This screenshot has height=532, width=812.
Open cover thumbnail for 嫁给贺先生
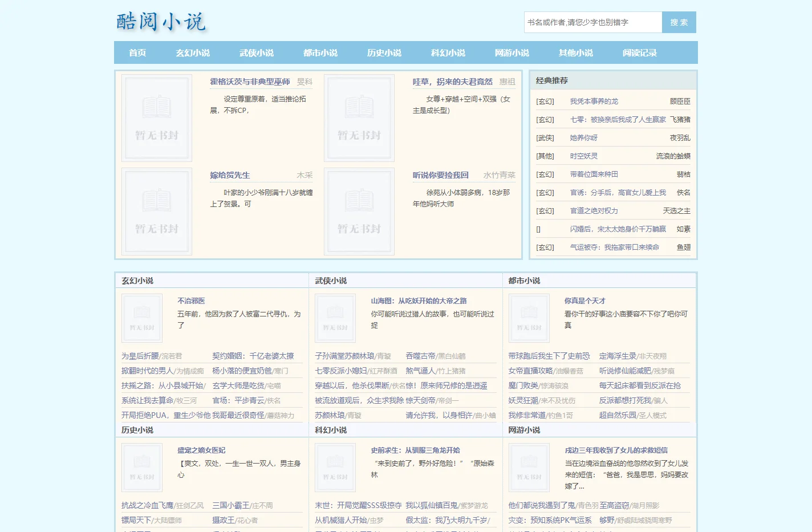click(157, 212)
